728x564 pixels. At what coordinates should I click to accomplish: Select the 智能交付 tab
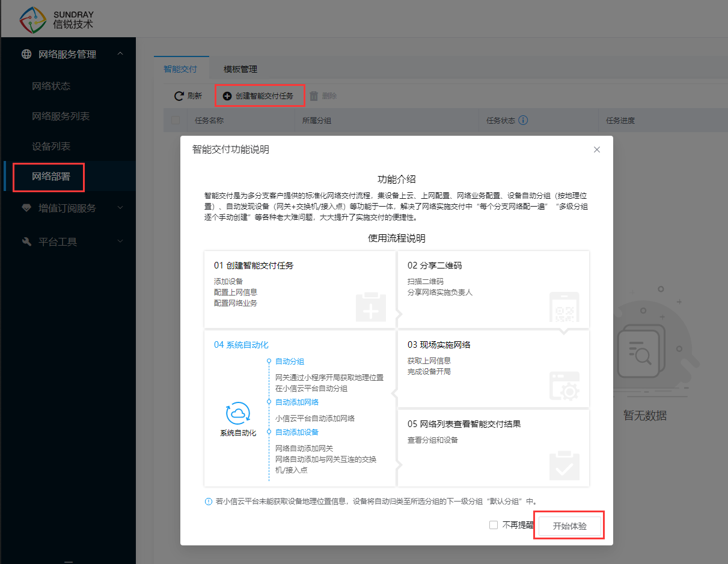tap(180, 69)
